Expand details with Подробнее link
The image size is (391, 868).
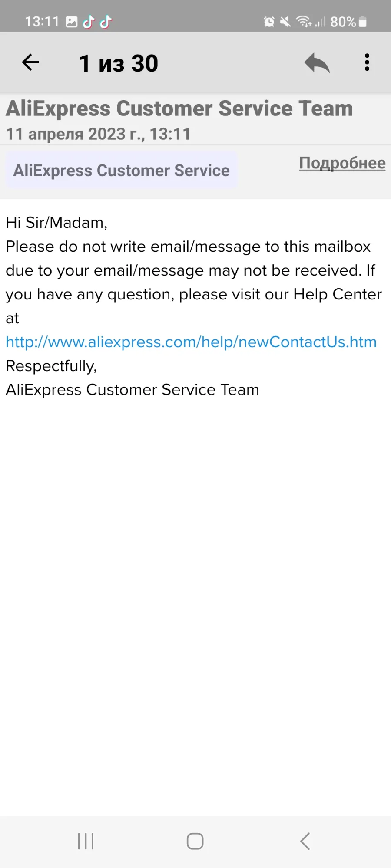342,163
